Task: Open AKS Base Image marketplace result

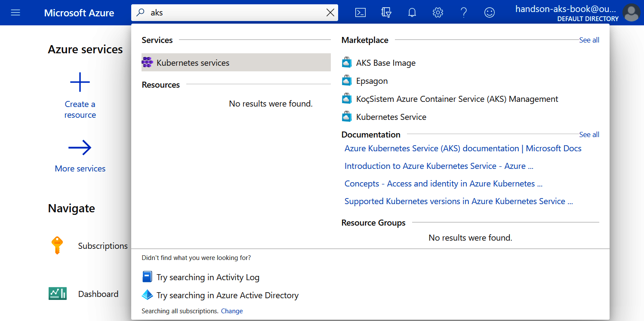Action: point(385,63)
